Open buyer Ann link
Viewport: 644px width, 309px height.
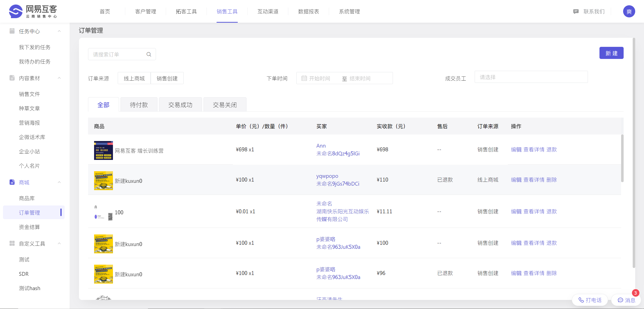(x=321, y=146)
